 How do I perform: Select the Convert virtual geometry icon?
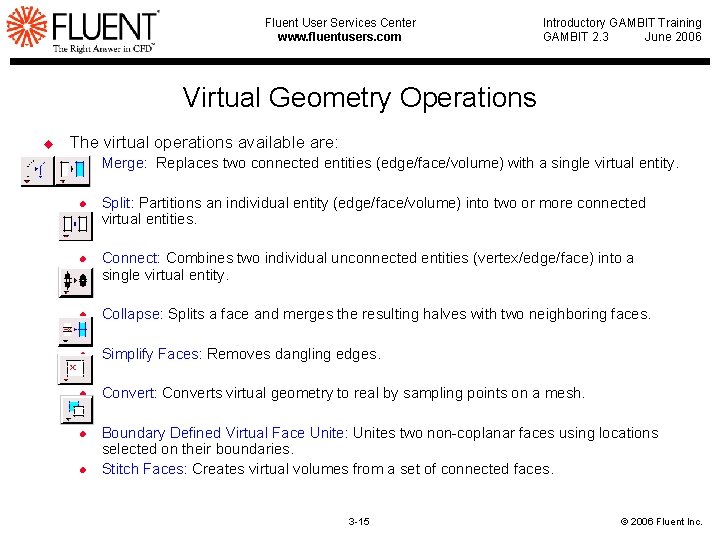pyautogui.click(x=76, y=410)
